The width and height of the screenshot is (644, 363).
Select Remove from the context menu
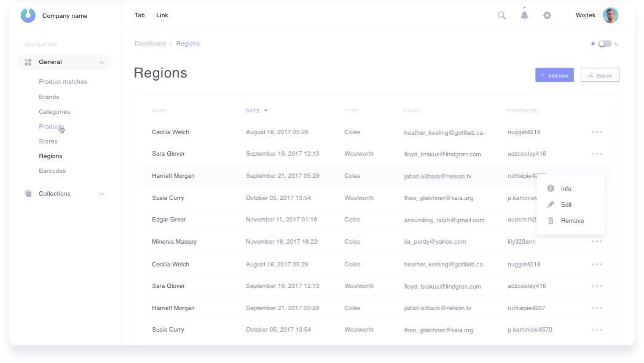pos(572,221)
